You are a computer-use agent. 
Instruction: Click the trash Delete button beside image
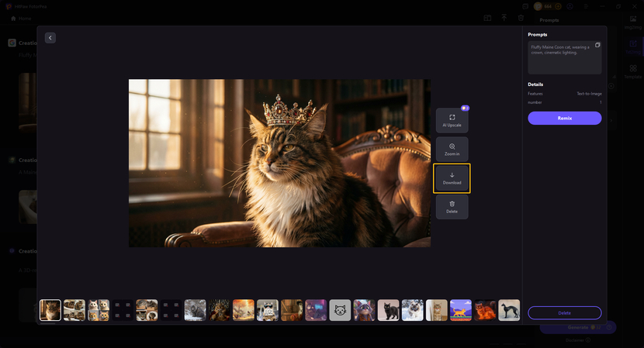click(x=452, y=207)
